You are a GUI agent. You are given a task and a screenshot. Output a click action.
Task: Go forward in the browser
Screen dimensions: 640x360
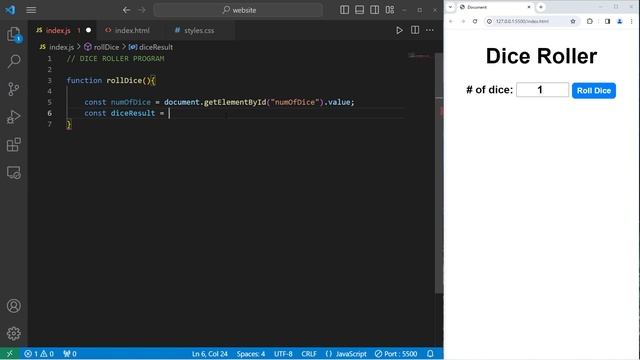463,21
